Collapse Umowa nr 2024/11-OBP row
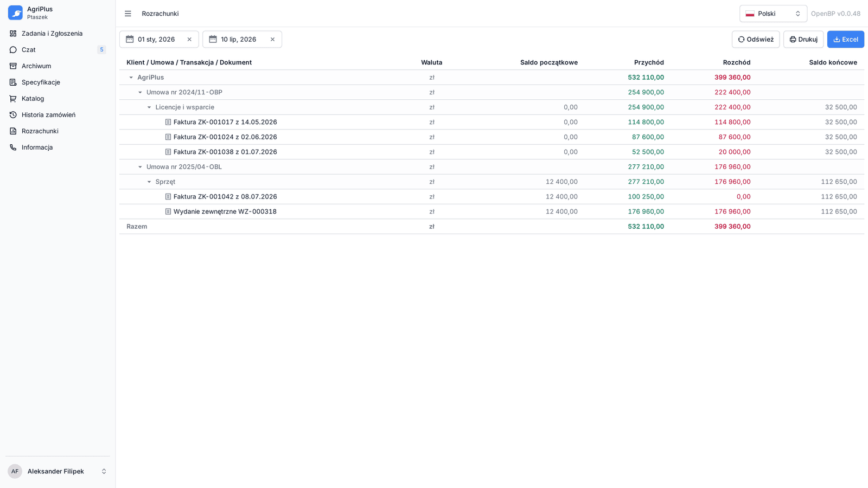This screenshot has width=868, height=488. click(140, 92)
